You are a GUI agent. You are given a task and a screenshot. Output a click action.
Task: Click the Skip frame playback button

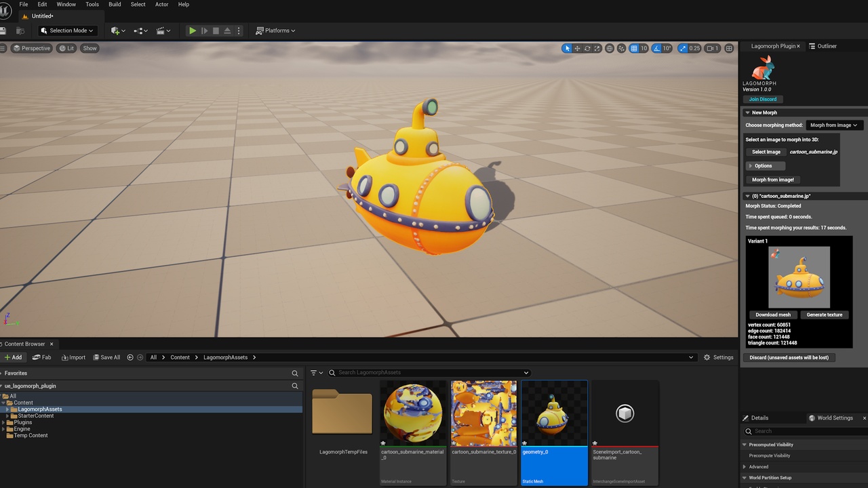(204, 30)
